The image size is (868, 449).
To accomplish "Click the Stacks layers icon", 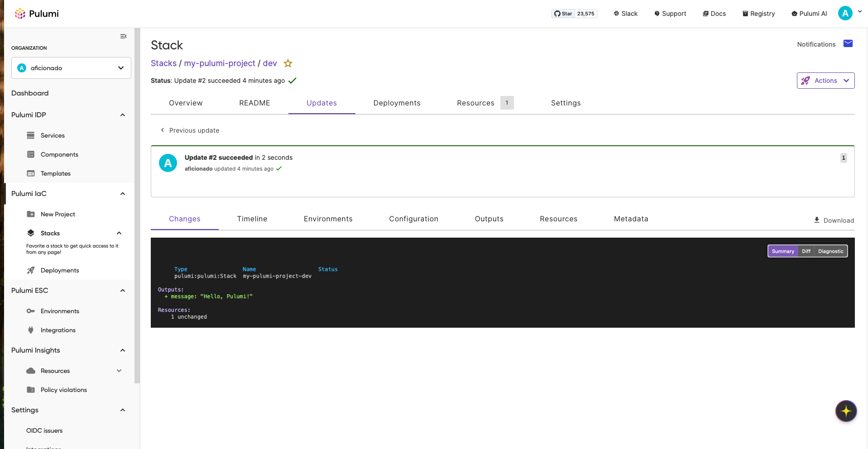I will (x=31, y=233).
